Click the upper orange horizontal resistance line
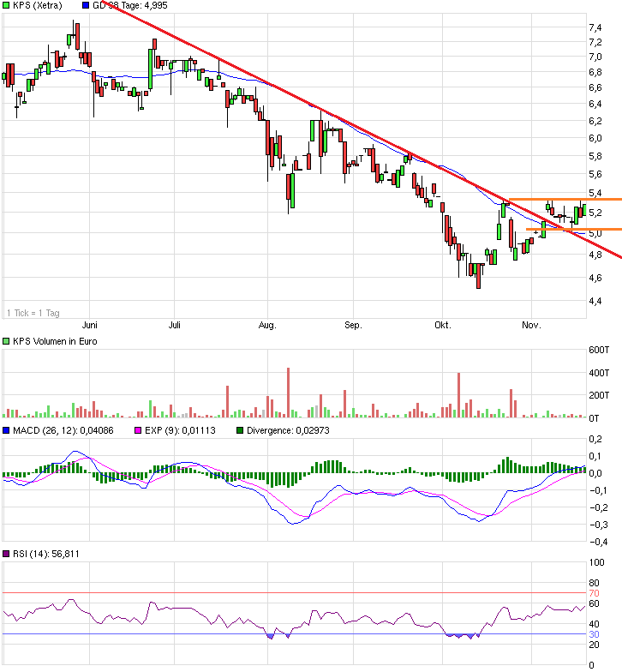Image resolution: width=622 pixels, height=672 pixels. 565,199
